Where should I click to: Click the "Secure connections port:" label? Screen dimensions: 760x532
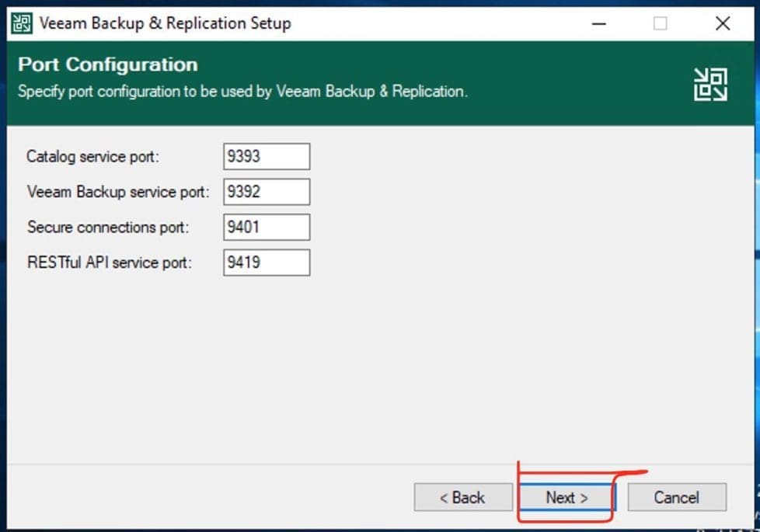(x=108, y=227)
